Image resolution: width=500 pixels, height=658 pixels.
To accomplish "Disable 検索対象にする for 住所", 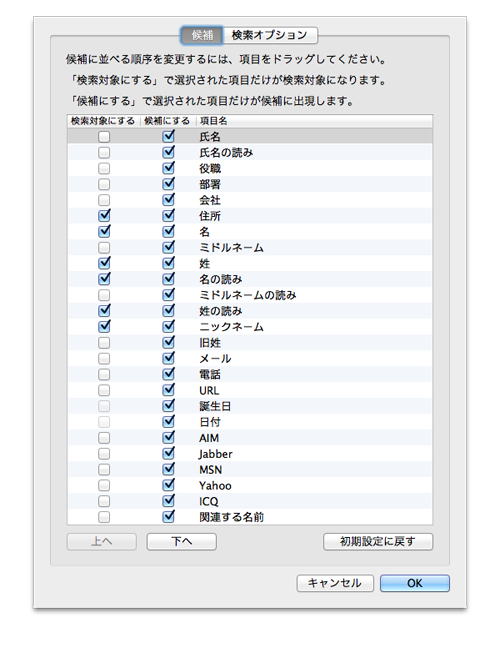I will [104, 215].
